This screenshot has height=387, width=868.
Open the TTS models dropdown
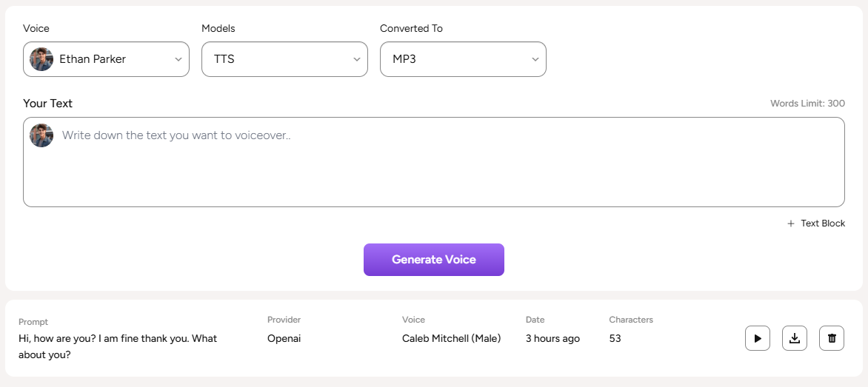[284, 59]
